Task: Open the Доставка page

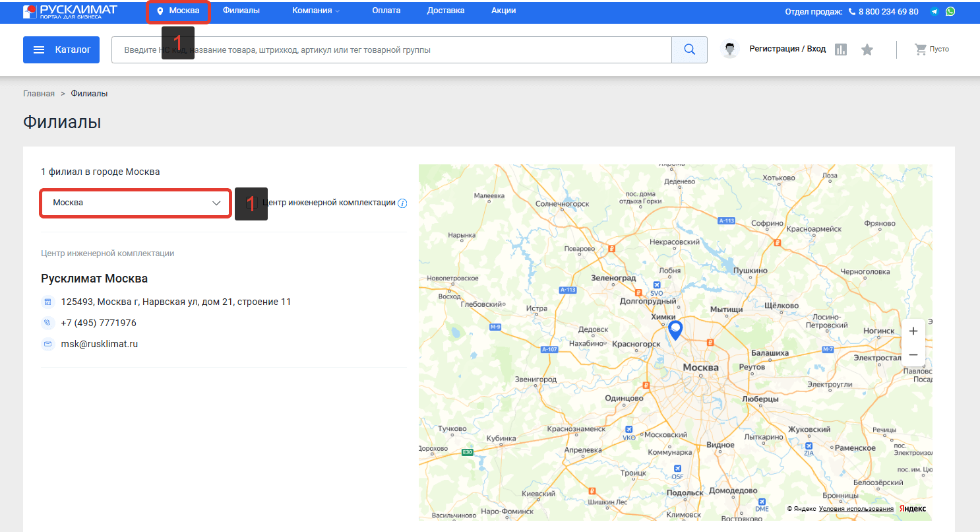Action: pos(446,11)
